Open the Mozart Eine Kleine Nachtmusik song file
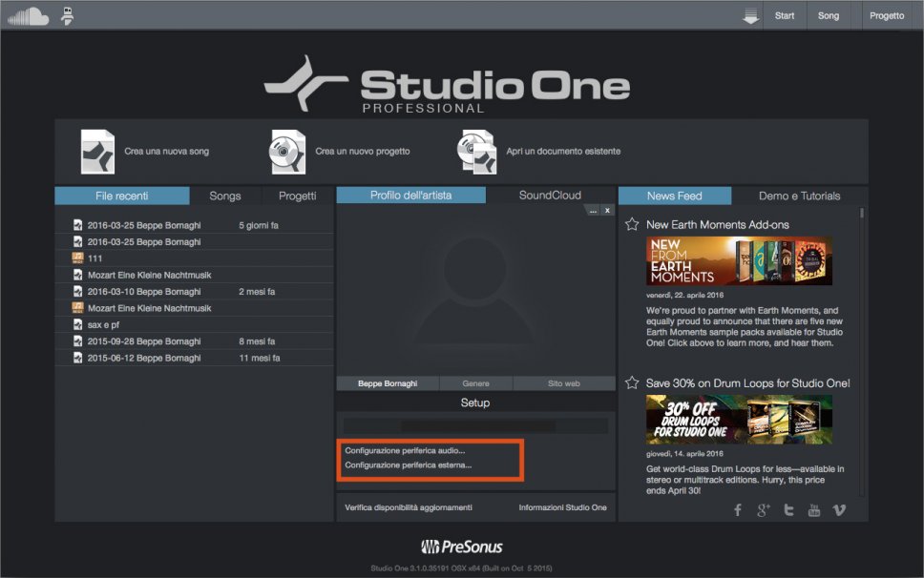Screen dimensions: 924x578 click(150, 275)
